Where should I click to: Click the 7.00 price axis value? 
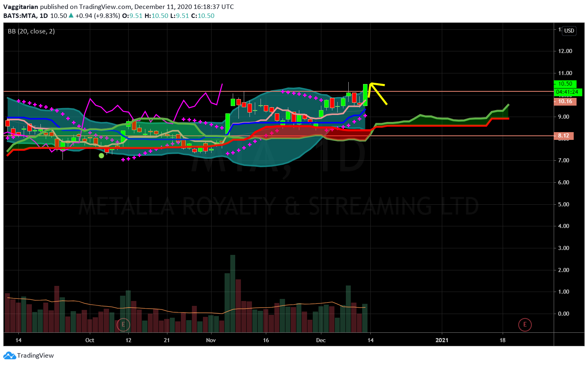pos(563,160)
